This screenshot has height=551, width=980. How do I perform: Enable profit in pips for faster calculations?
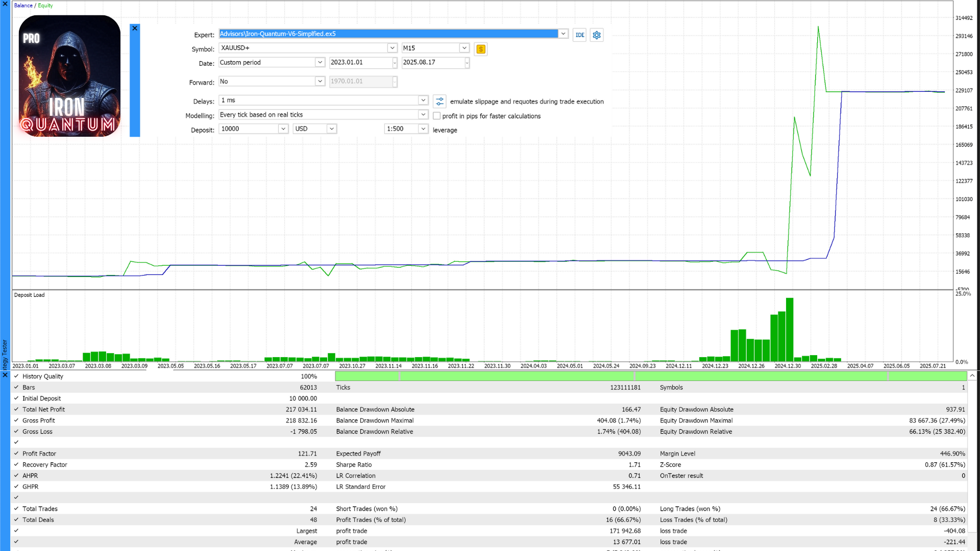coord(437,116)
